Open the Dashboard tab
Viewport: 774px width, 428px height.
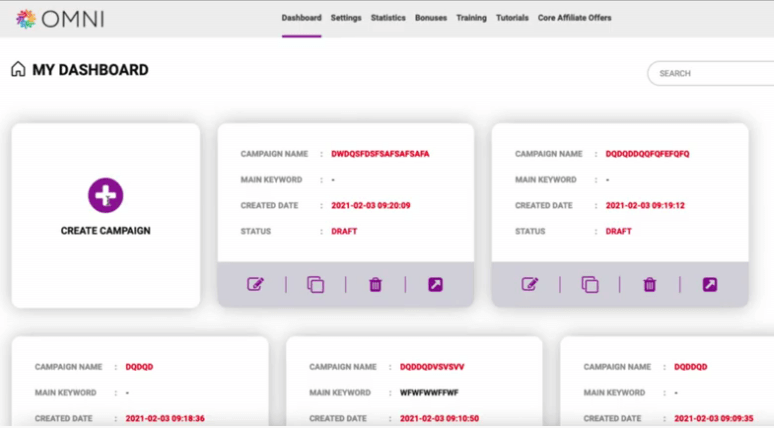[x=302, y=18]
